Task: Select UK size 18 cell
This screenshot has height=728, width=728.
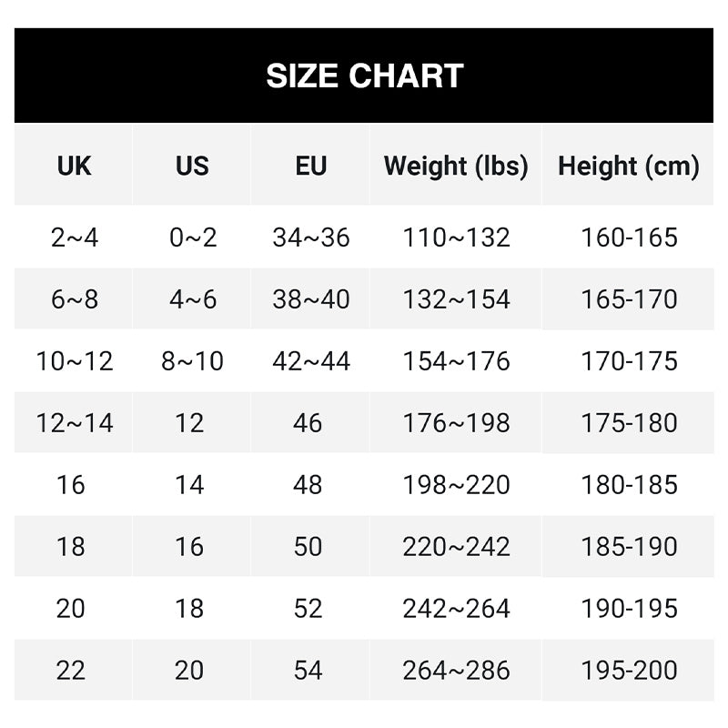Action: 71,547
